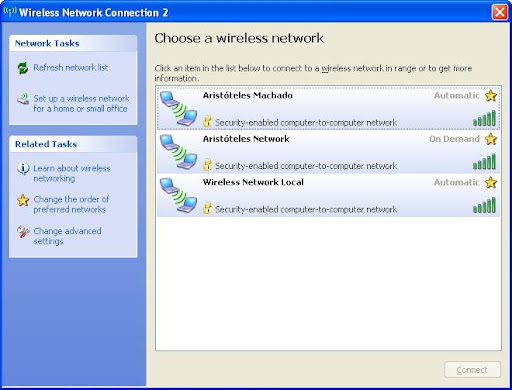Click the preferred star on Wireless Network Local
The height and width of the screenshot is (390, 512).
point(491,182)
